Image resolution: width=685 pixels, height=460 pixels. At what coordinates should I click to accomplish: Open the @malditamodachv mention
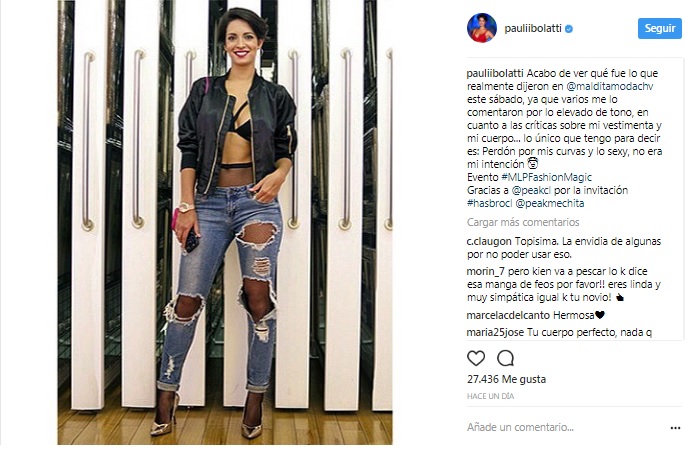[x=610, y=86]
